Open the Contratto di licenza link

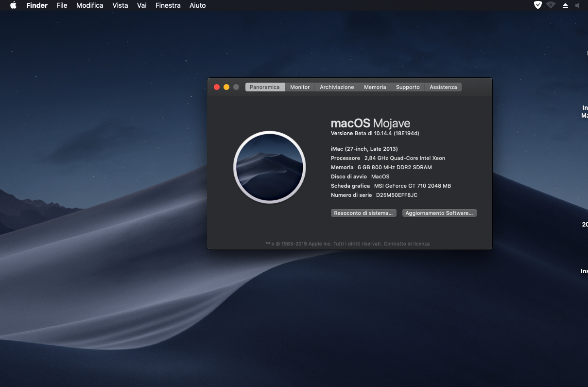407,244
